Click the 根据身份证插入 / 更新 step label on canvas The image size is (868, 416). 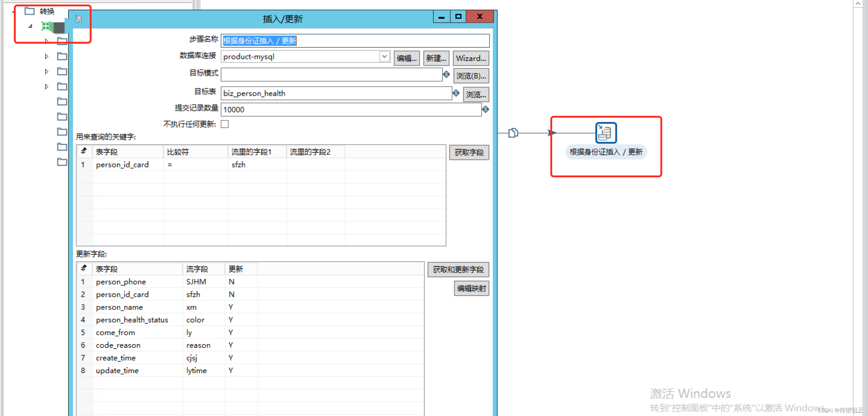point(606,152)
